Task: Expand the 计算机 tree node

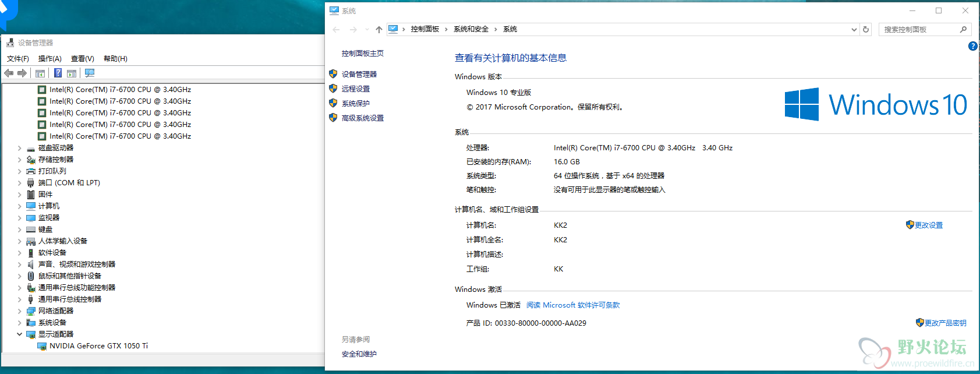Action: click(19, 206)
